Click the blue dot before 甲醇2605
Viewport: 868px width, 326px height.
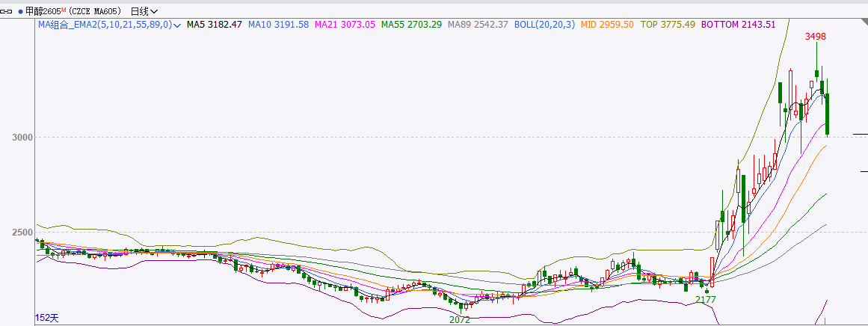point(19,11)
